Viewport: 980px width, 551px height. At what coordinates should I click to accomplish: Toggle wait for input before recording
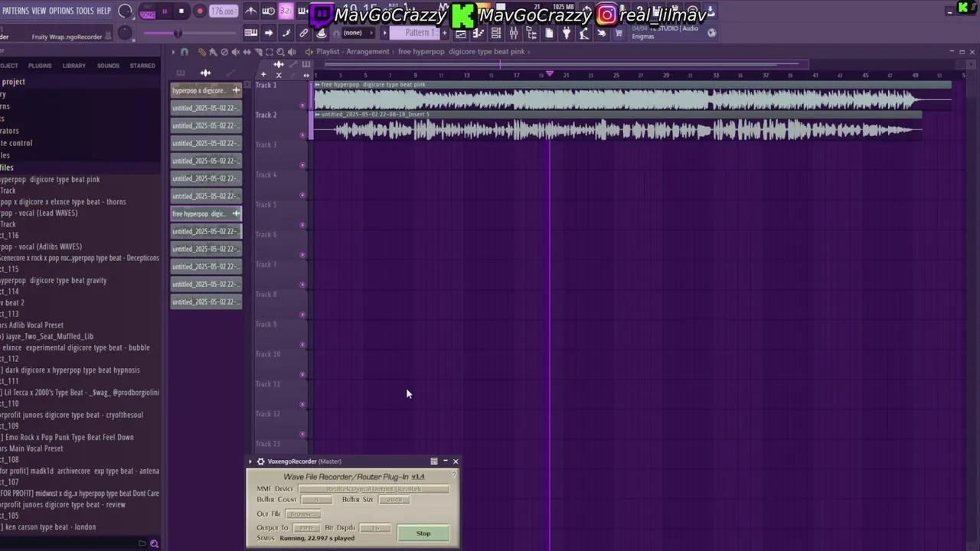coord(268,11)
